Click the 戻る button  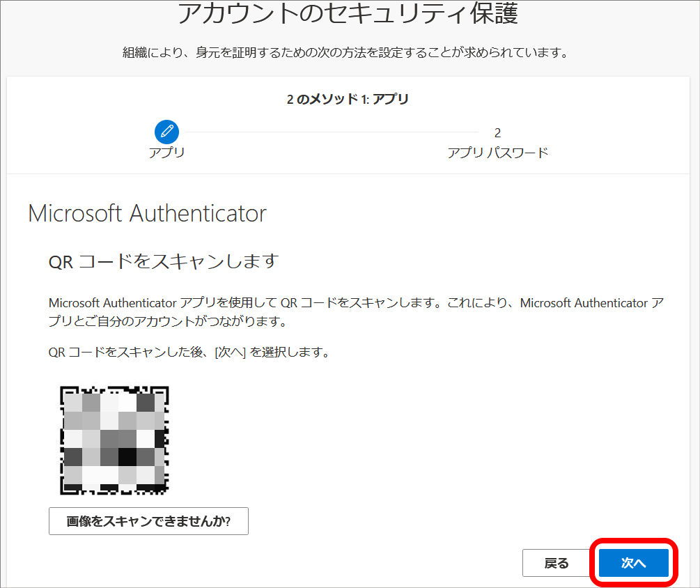557,562
